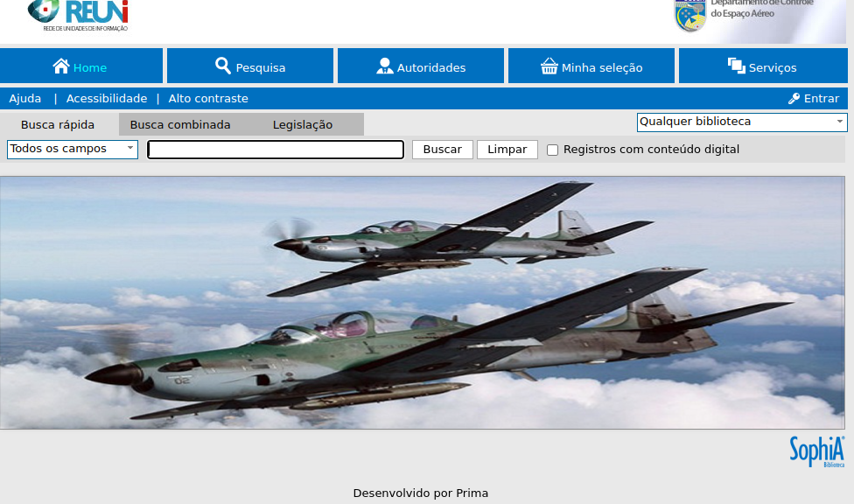Open the SophiA Biblioteca logo link
The image size is (854, 504).
tap(817, 451)
